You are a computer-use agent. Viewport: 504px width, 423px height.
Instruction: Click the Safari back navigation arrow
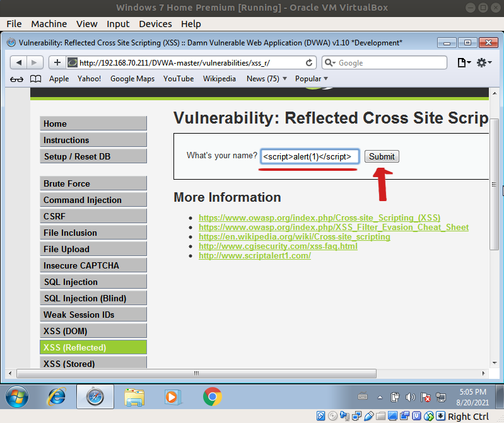pyautogui.click(x=19, y=62)
